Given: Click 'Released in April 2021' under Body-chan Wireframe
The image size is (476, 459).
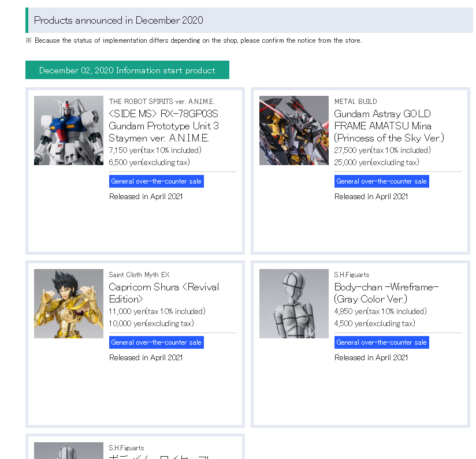Looking at the screenshot, I should point(371,358).
